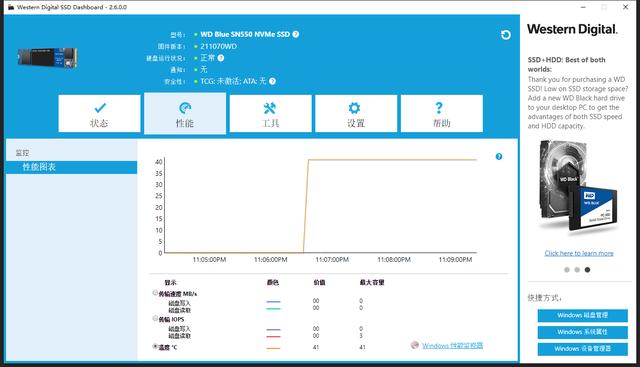Click firmware version text 211070WD

[218, 47]
